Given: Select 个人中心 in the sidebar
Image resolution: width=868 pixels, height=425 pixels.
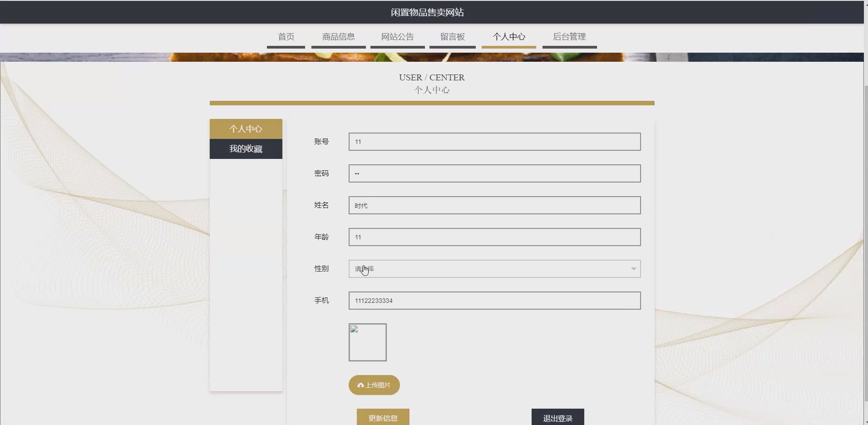Looking at the screenshot, I should tap(246, 128).
